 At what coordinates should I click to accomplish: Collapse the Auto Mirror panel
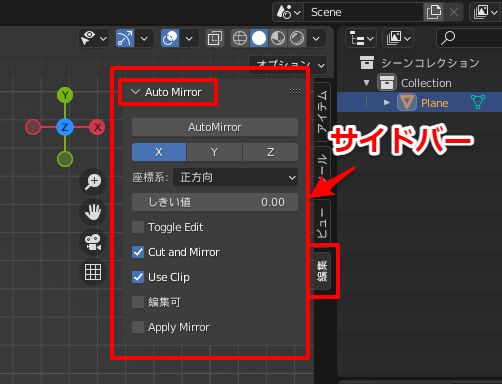tap(135, 92)
